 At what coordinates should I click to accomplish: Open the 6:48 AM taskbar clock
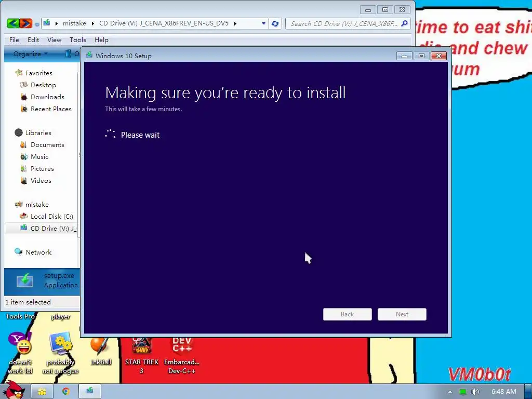pyautogui.click(x=503, y=392)
